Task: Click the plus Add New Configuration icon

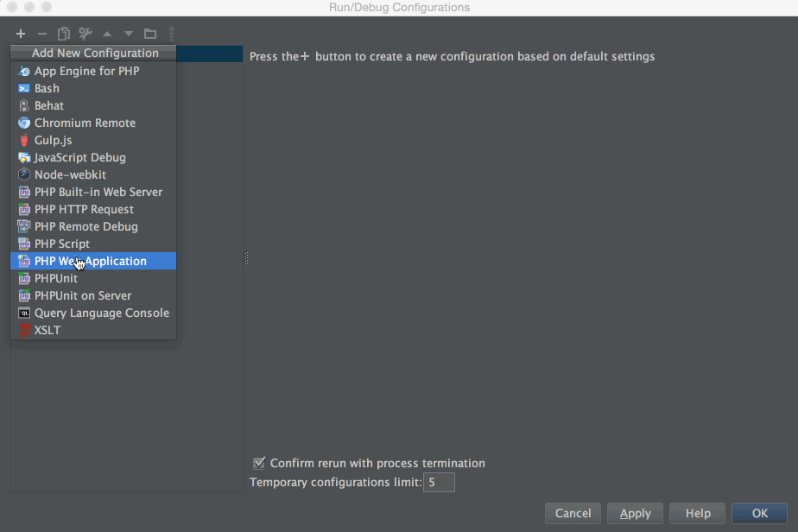Action: pos(21,34)
